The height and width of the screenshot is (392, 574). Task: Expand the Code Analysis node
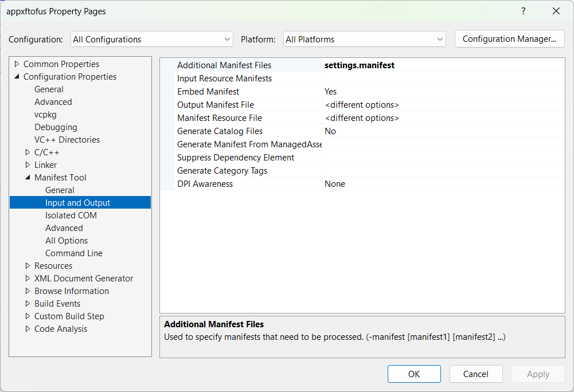(28, 329)
